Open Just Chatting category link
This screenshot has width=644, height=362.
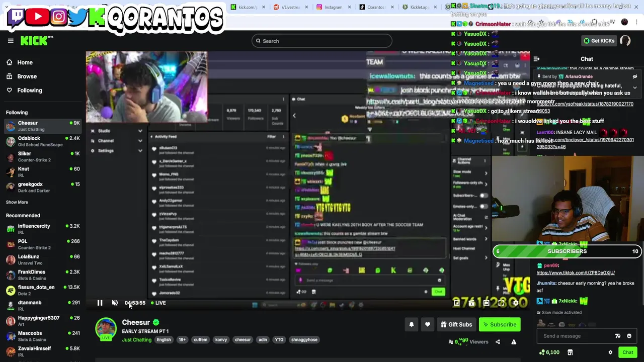(x=136, y=340)
